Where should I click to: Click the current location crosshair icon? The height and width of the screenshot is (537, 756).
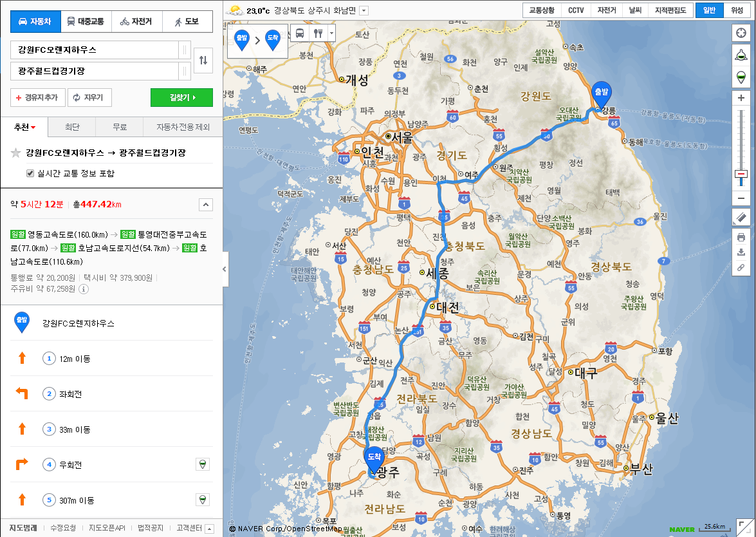(x=741, y=33)
